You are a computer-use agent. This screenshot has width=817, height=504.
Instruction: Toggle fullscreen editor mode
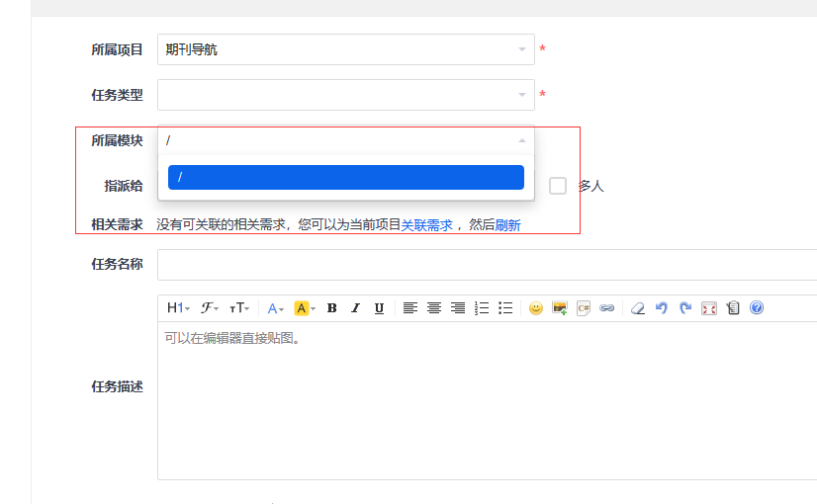click(709, 308)
